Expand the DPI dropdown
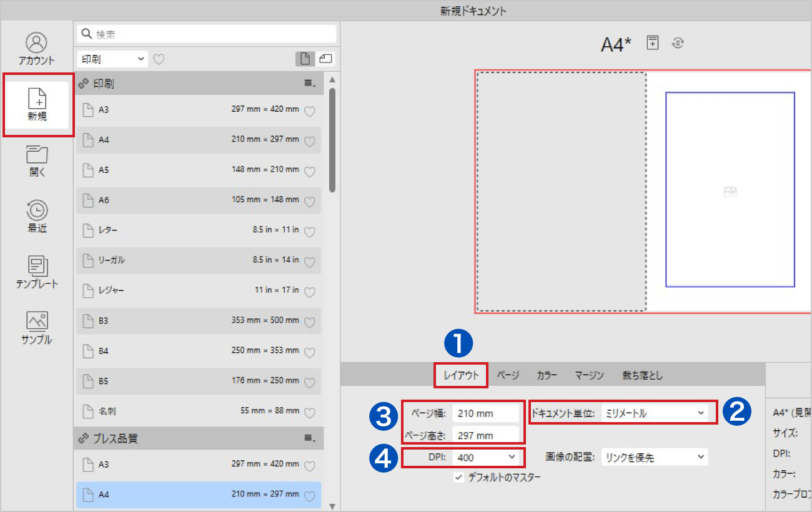The image size is (812, 512). [x=487, y=457]
